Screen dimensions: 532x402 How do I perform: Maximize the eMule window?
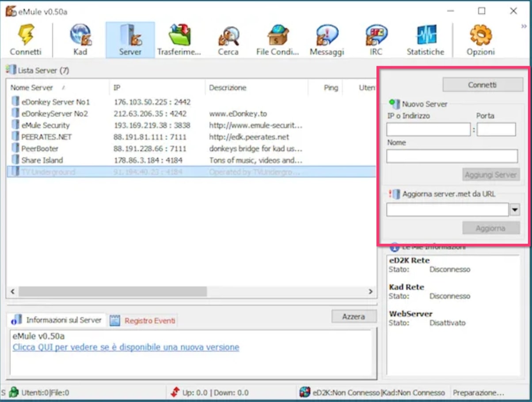[482, 11]
